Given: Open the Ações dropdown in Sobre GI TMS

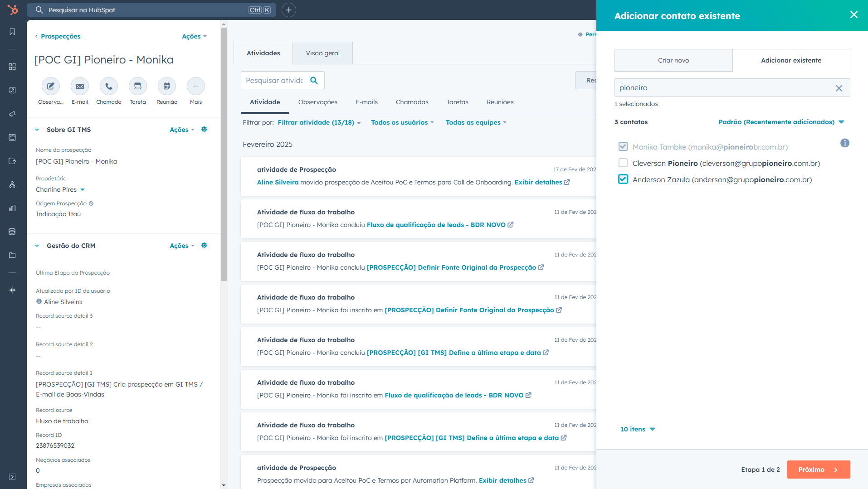Looking at the screenshot, I should tap(182, 130).
